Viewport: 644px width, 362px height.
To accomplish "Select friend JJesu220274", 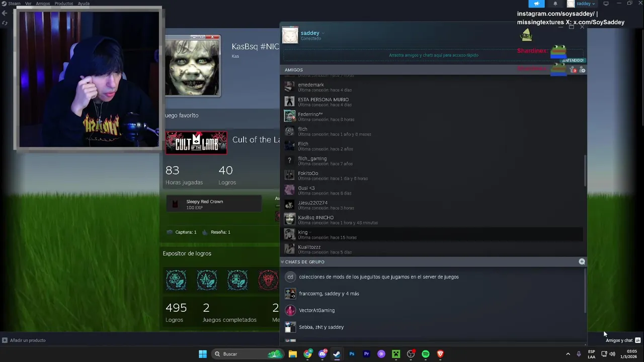I will 433,205.
